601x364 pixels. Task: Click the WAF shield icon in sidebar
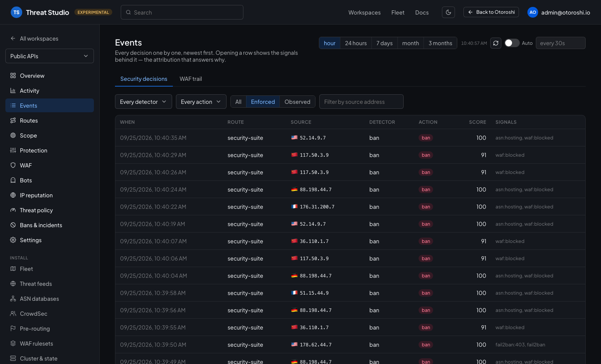click(x=13, y=165)
